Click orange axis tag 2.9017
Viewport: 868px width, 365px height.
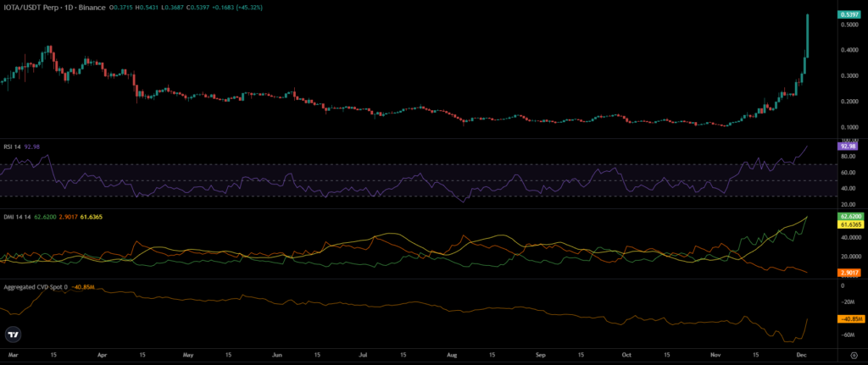[849, 273]
